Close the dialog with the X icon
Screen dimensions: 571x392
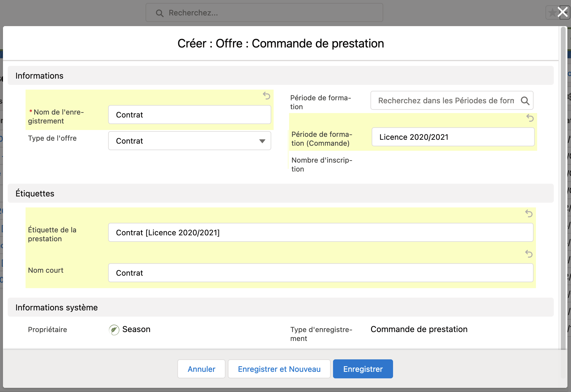[x=562, y=12]
